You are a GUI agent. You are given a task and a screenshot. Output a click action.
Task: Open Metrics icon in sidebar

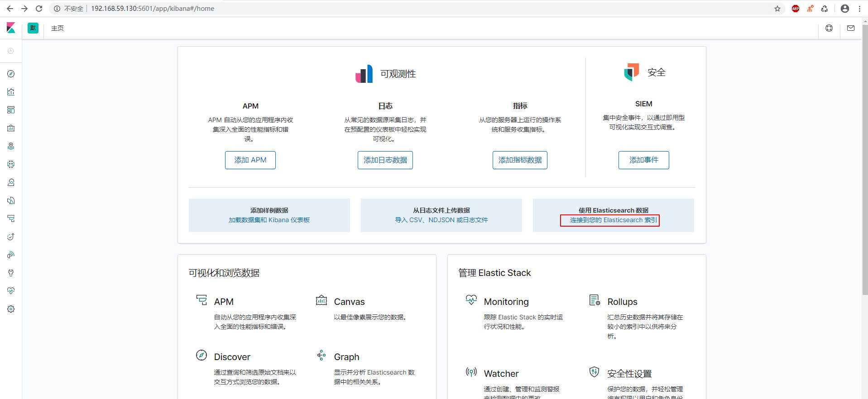(x=11, y=182)
